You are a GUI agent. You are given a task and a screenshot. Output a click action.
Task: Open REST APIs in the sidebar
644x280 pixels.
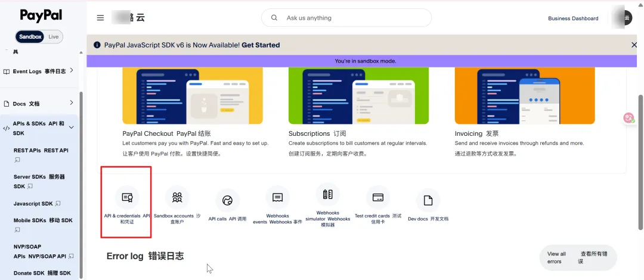pyautogui.click(x=41, y=151)
